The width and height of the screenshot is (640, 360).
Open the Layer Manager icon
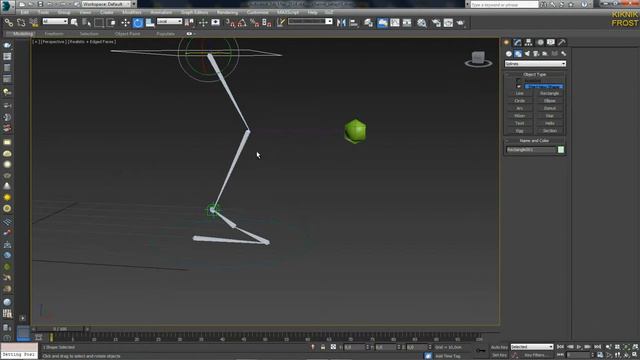369,22
